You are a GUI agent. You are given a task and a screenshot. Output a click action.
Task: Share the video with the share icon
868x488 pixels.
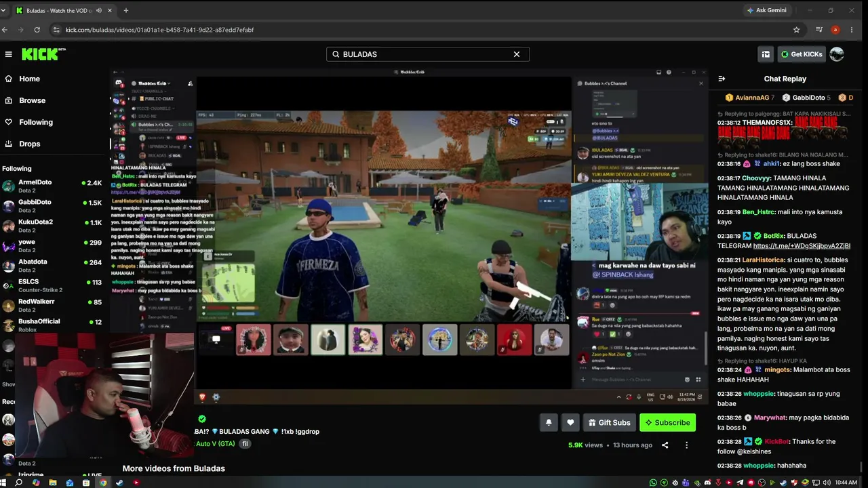[665, 445]
